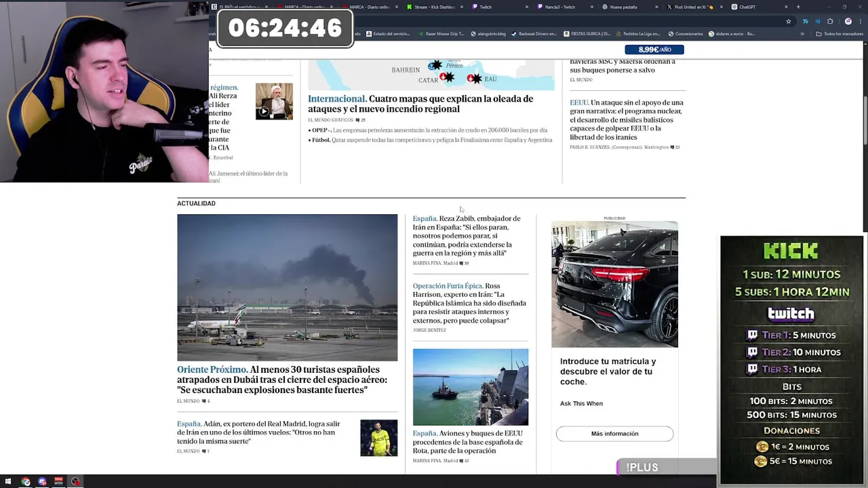The image size is (868, 488).
Task: Open comments icon on EEUU ataque article
Action: click(673, 147)
